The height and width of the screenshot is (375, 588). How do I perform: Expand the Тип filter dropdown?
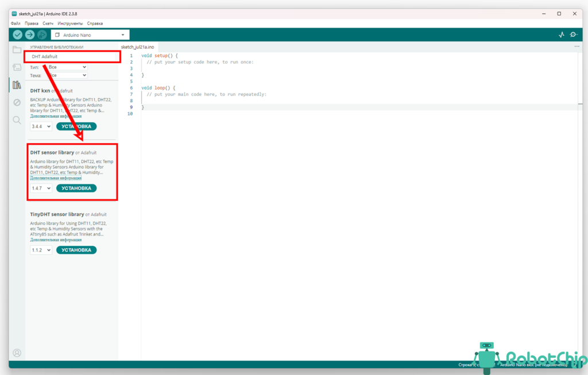click(68, 67)
